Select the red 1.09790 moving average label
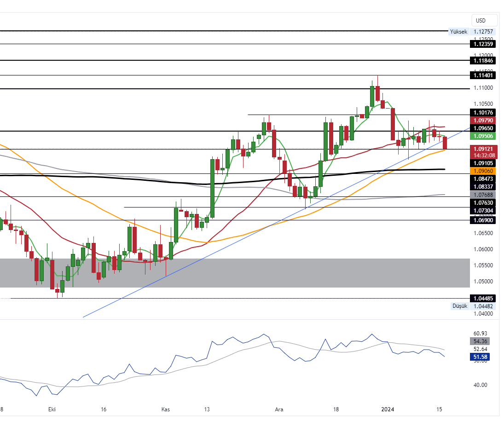The height and width of the screenshot is (432, 504). tap(483, 120)
